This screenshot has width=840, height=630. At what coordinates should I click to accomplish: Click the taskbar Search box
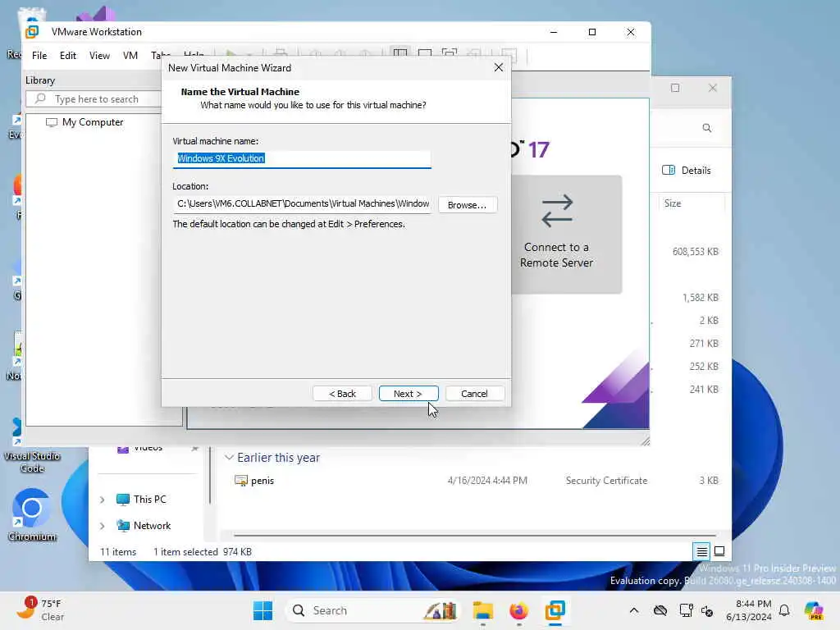coord(373,610)
